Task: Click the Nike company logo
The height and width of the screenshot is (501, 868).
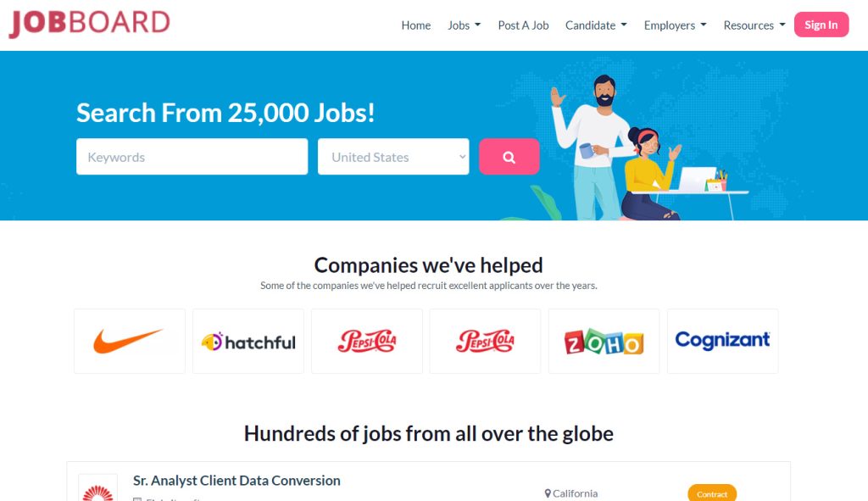Action: tap(129, 341)
